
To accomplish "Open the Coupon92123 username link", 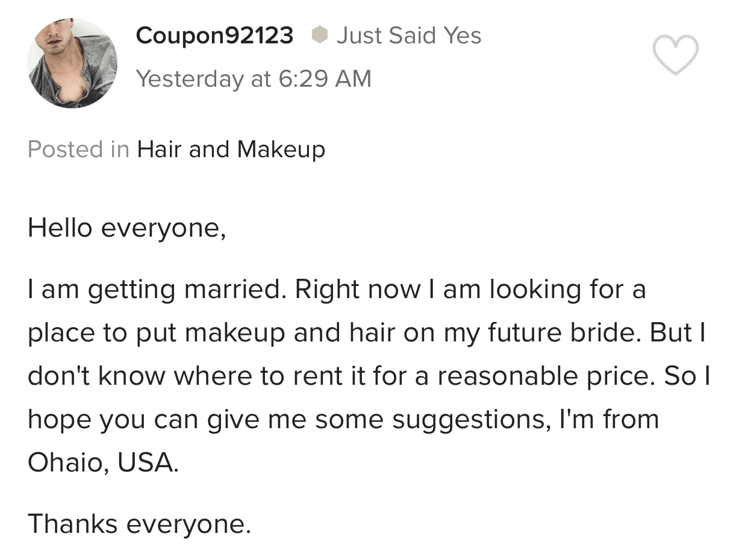I will click(214, 36).
